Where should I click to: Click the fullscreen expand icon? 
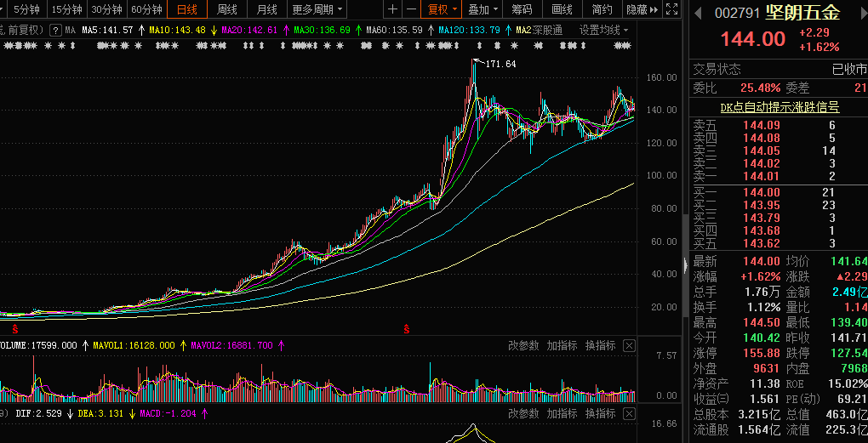(671, 9)
